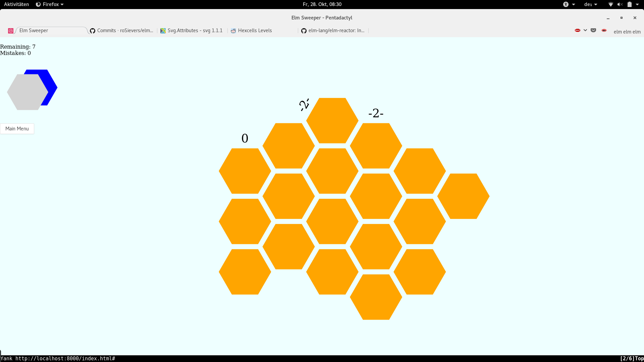Toggle the gray hexagon mode selector
This screenshot has width=644, height=362.
coord(27,92)
